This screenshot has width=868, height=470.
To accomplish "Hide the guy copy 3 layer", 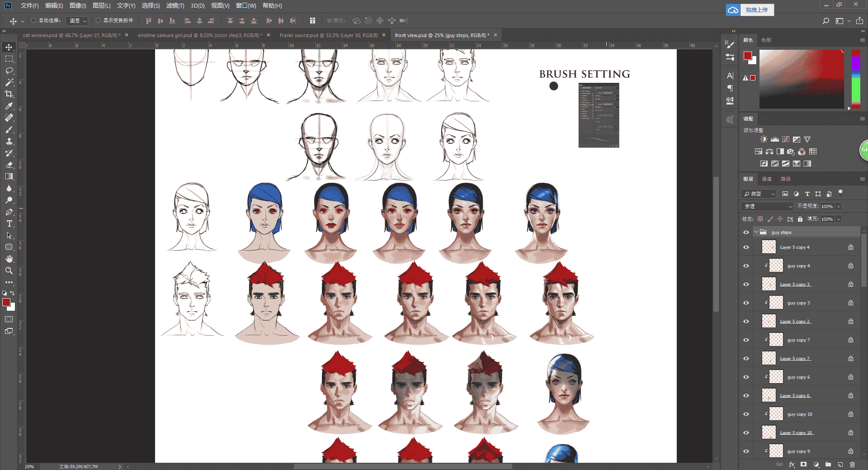I will click(x=746, y=303).
